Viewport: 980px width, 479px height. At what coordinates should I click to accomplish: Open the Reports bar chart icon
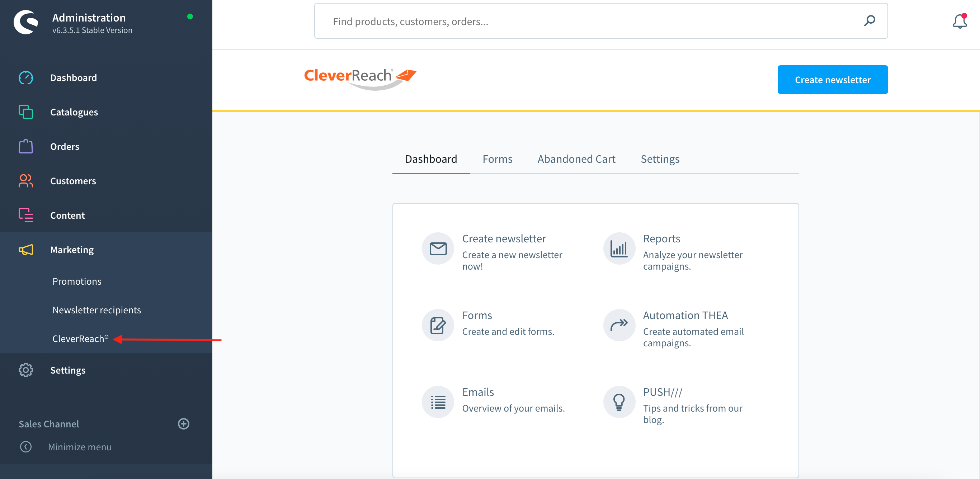click(618, 248)
